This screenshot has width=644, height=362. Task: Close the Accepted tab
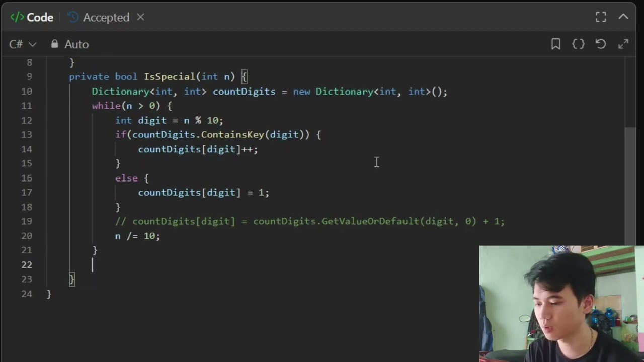[140, 17]
